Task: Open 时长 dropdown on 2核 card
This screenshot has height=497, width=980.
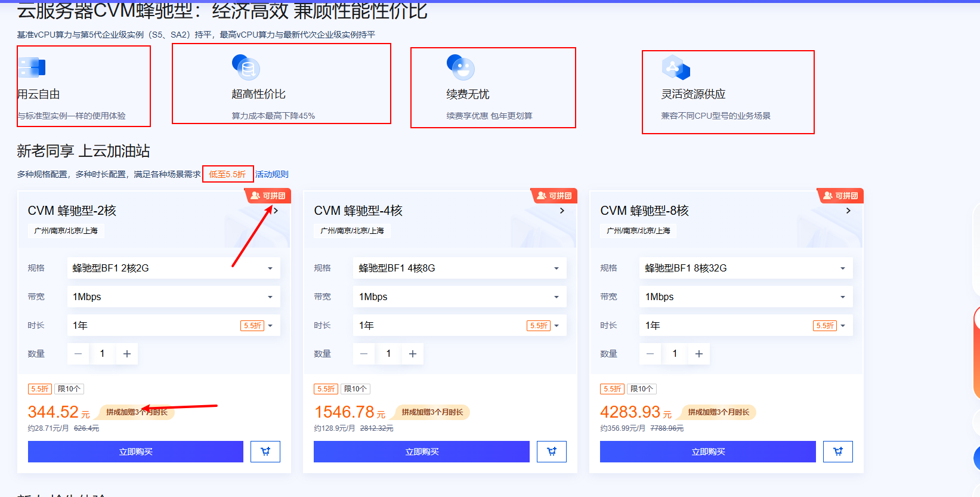Action: tap(174, 325)
